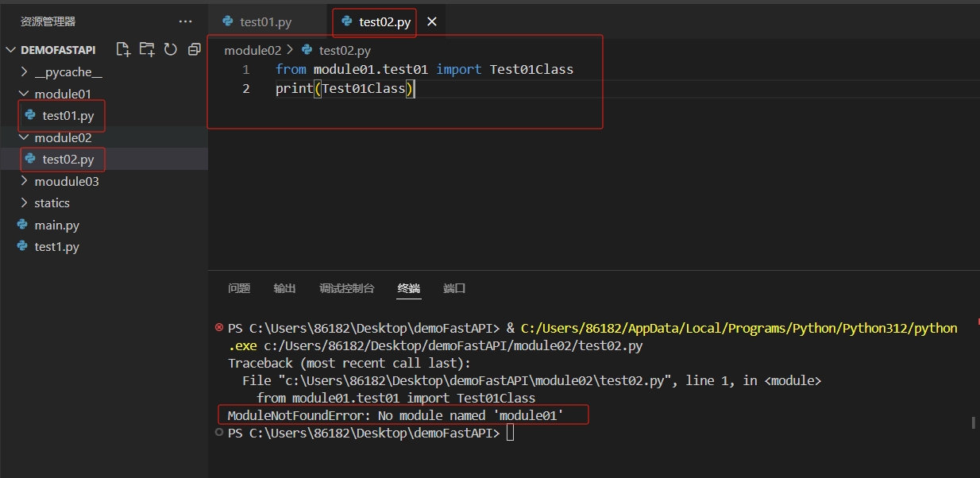Switch to the 问题 panel tab

pyautogui.click(x=239, y=288)
